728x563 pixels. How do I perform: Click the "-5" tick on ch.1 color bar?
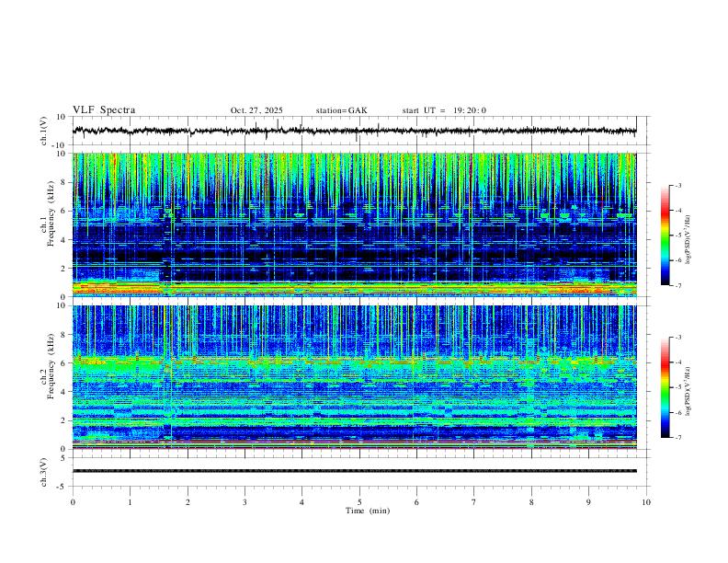click(x=677, y=236)
